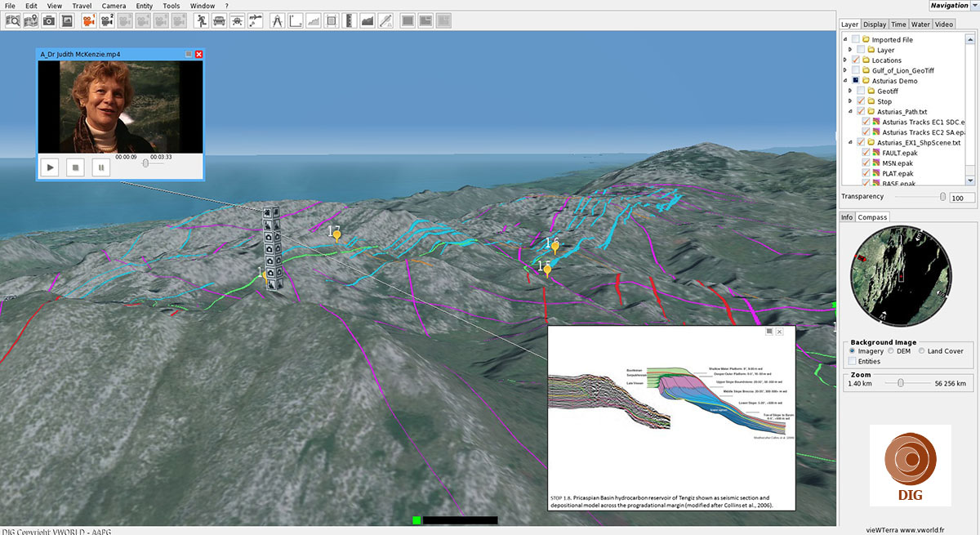Viewport: 980px width, 535px height.
Task: Open the Navigation dropdown arrow
Action: point(975,6)
